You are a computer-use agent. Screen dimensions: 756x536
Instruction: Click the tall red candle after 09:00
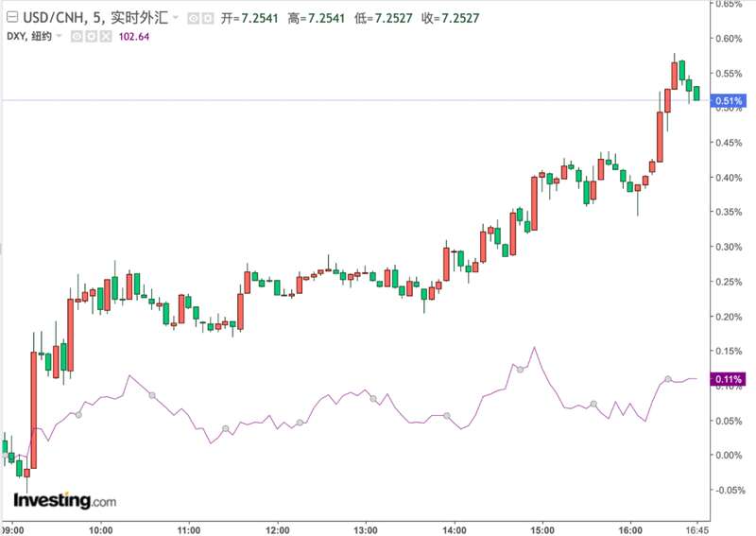tap(33, 408)
